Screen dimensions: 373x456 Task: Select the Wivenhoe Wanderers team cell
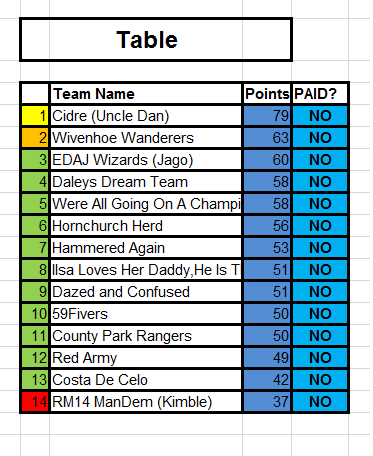[x=146, y=138]
